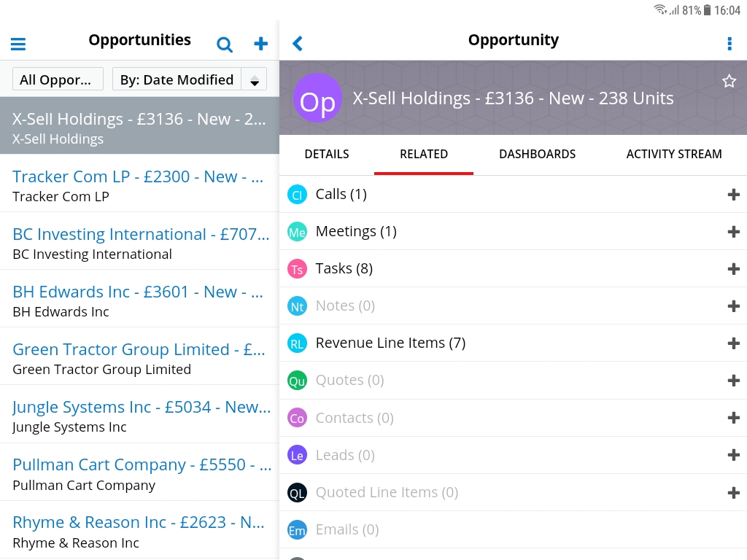Image resolution: width=747 pixels, height=560 pixels.
Task: Open the hamburger navigation menu
Action: 18,44
